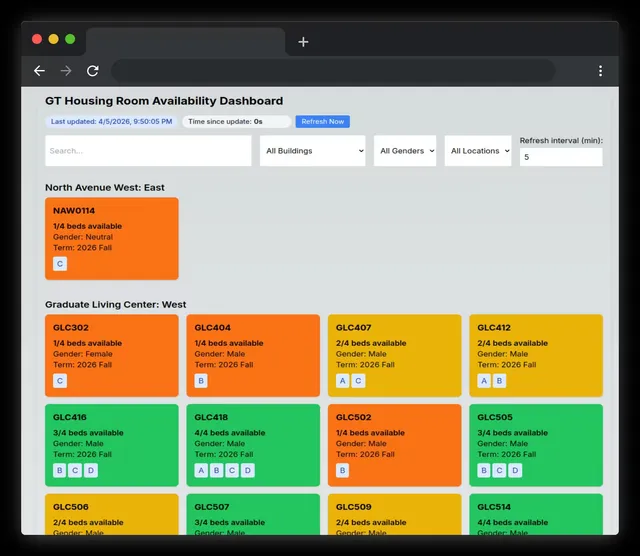
Task: Click the browser forward arrow
Action: [x=66, y=71]
